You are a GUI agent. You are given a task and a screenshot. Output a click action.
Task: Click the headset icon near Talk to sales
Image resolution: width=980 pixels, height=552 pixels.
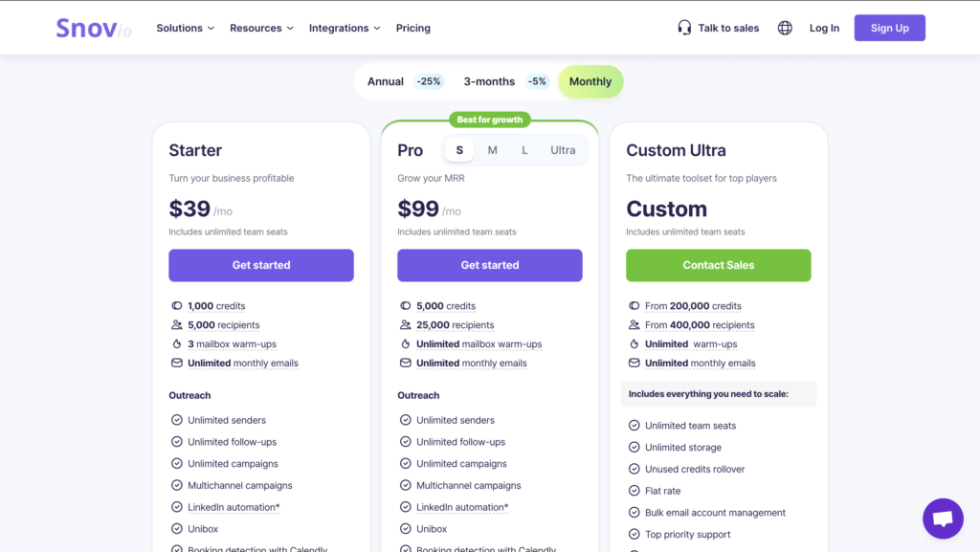point(682,28)
